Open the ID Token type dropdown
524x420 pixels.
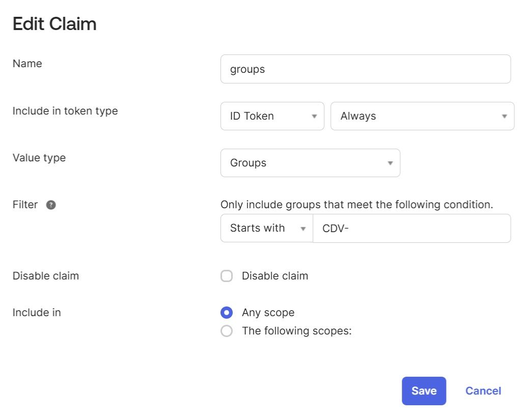(x=272, y=116)
